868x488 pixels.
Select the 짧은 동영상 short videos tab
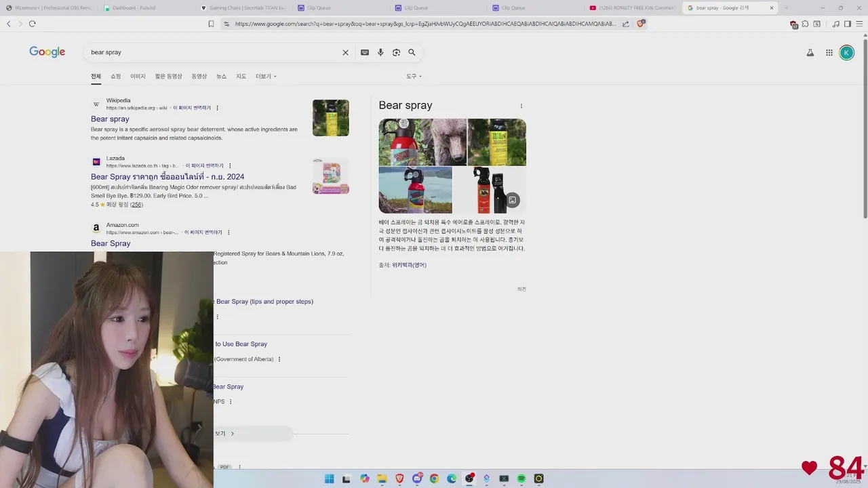[x=168, y=76]
